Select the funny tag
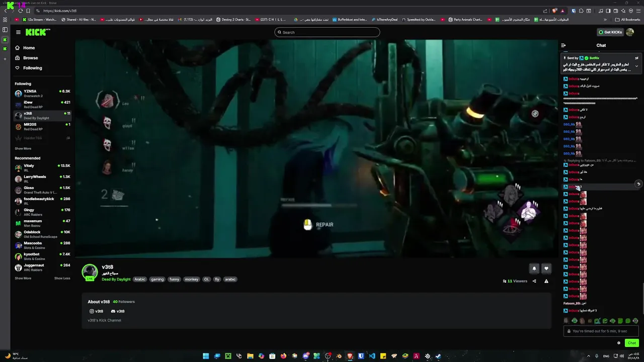Screen dimensions: 644x362 click(x=175, y=279)
